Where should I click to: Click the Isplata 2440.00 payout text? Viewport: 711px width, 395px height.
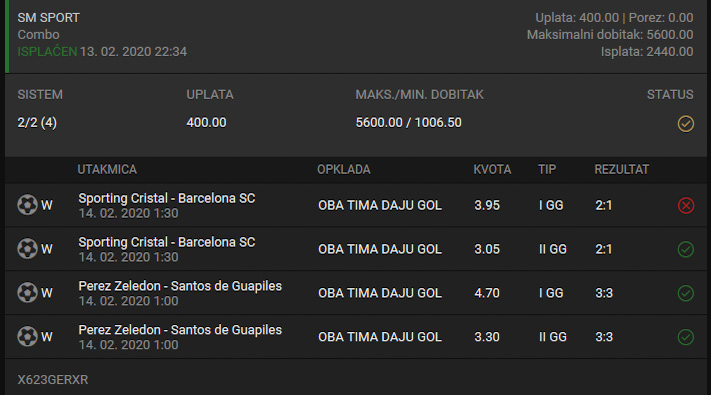point(647,52)
